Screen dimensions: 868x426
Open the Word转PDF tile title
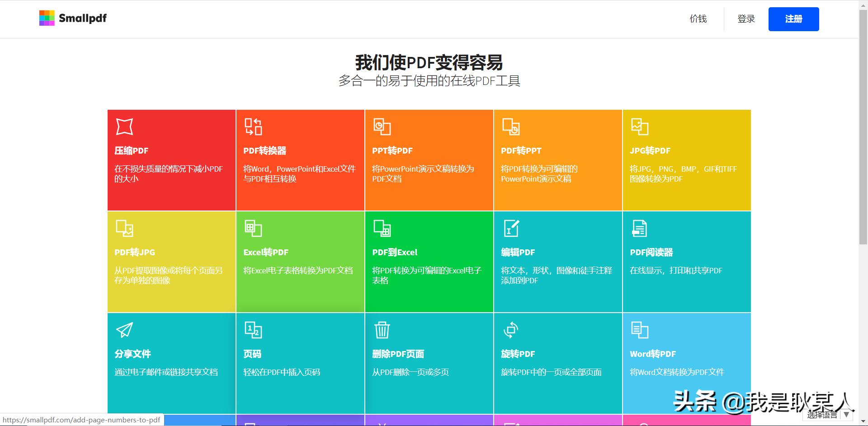point(653,354)
